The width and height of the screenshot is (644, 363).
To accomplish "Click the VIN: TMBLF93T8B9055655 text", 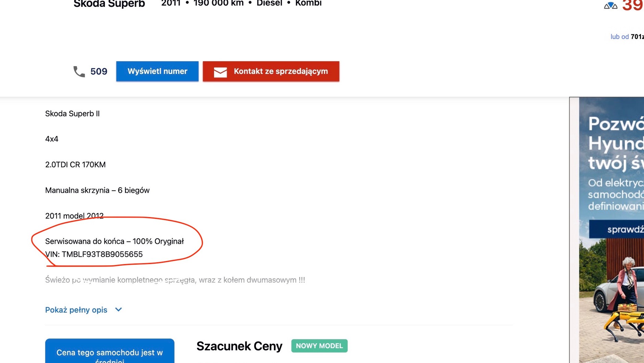I will pyautogui.click(x=94, y=254).
